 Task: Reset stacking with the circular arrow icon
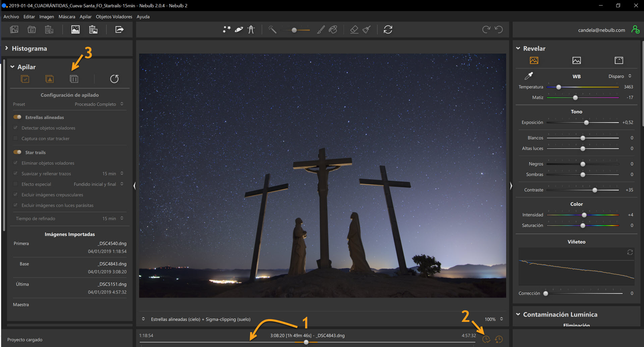pos(114,79)
